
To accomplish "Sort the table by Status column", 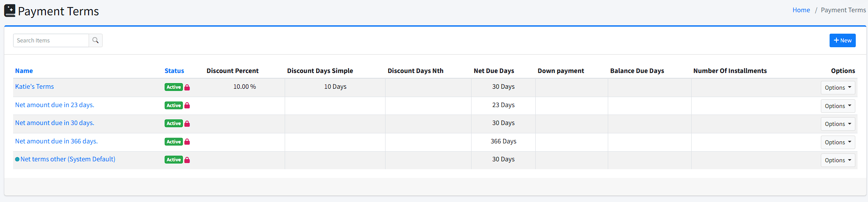I will [174, 71].
